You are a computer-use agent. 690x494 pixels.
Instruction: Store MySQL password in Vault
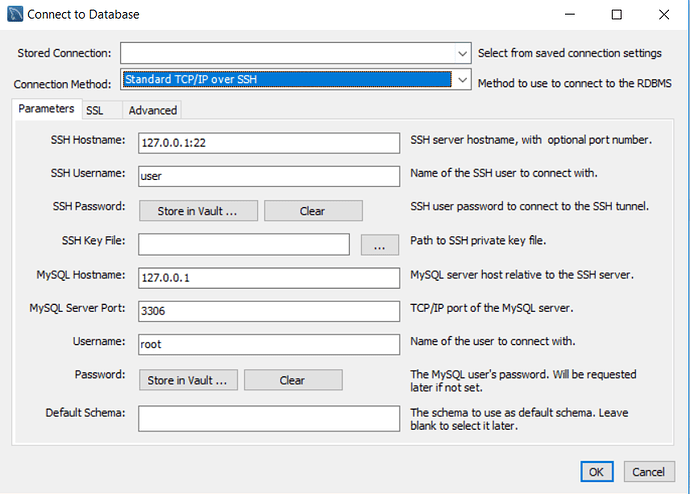(188, 380)
